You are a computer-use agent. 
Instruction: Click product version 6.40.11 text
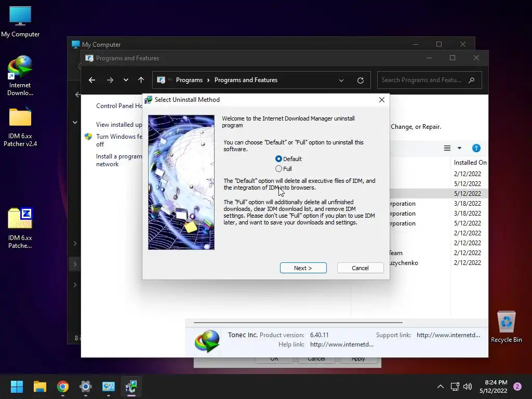pos(320,335)
